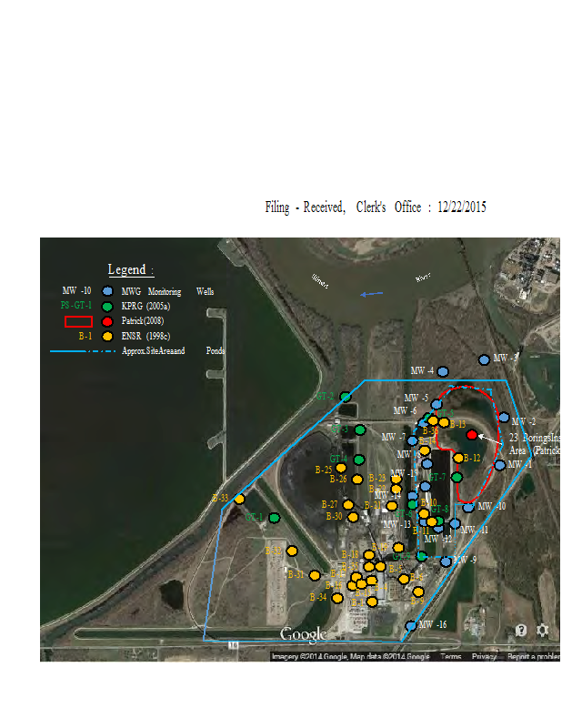Click the B-31 orange ENSR marker
Screen dimensions: 562x728
pyautogui.click(x=315, y=575)
